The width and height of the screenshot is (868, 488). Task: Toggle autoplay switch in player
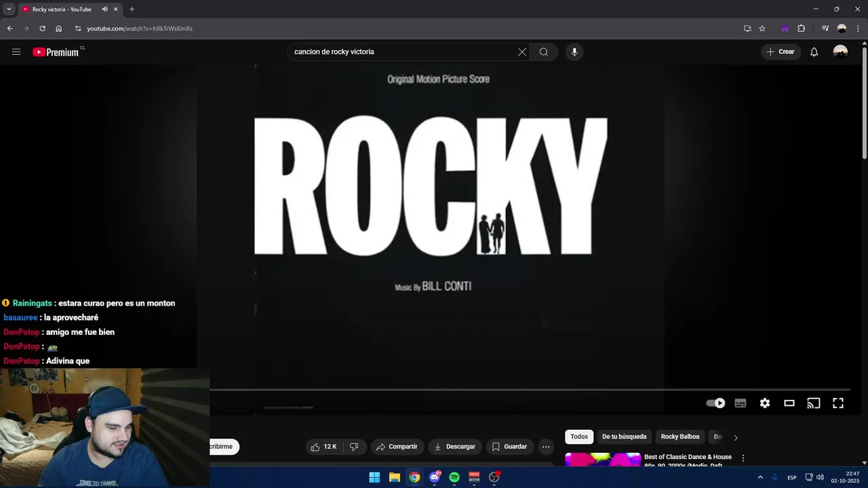(x=715, y=403)
